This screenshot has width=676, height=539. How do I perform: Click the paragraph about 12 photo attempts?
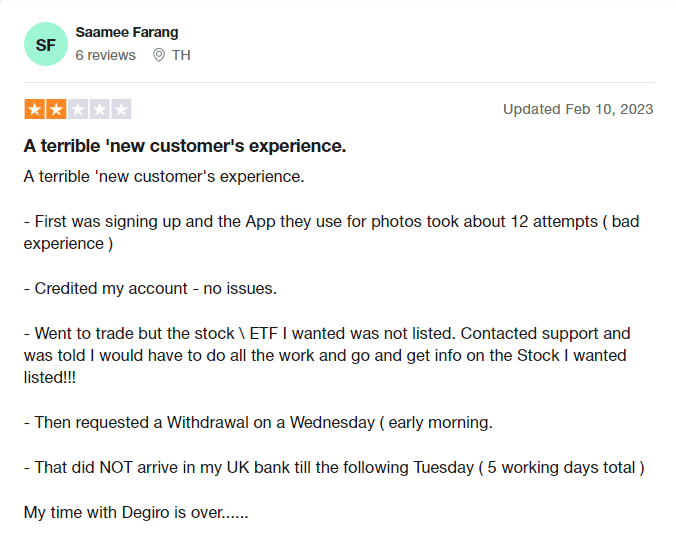pos(330,232)
